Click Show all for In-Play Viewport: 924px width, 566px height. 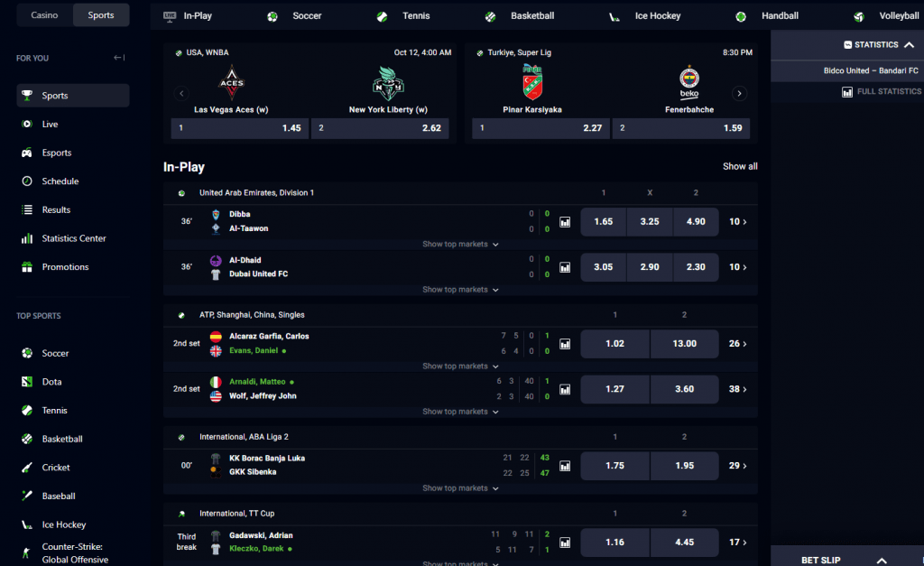coord(740,166)
